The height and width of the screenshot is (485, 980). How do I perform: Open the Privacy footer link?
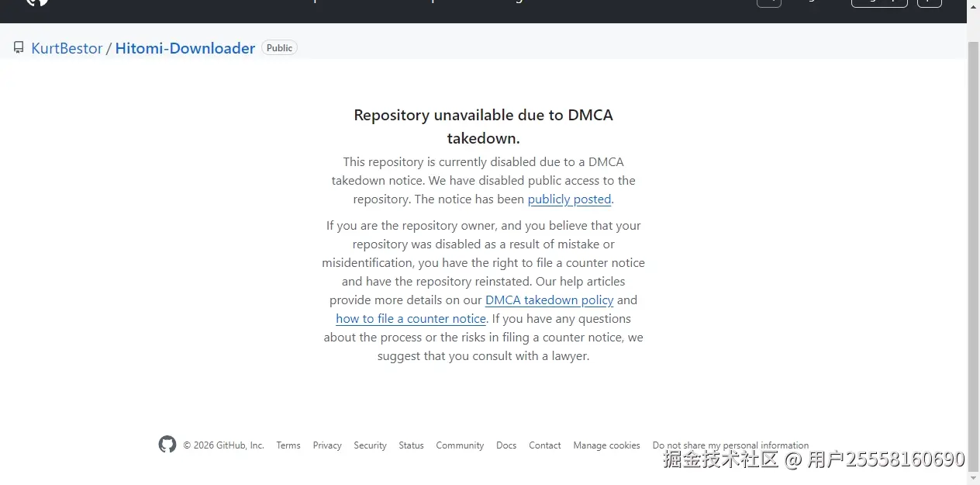[x=327, y=445]
